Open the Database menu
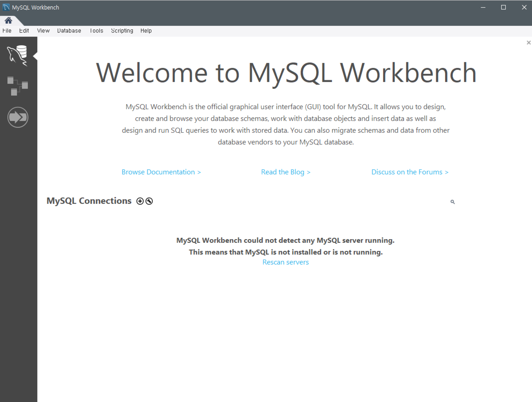Image resolution: width=532 pixels, height=402 pixels. 69,31
